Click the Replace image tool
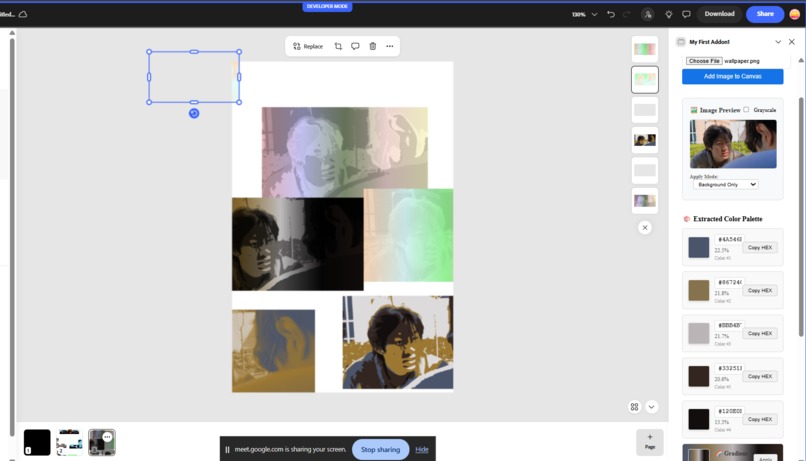Viewport: 806px width, 461px height. 308,46
